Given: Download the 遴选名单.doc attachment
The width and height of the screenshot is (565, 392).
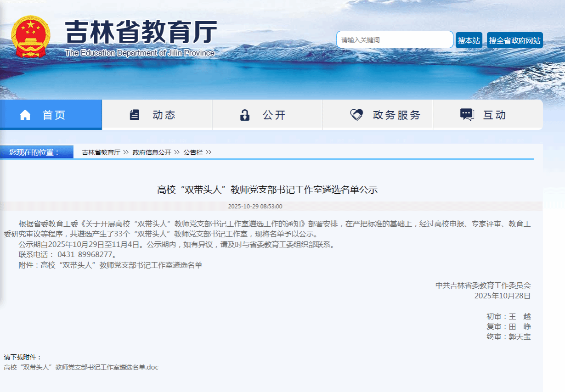Looking at the screenshot, I should point(79,367).
